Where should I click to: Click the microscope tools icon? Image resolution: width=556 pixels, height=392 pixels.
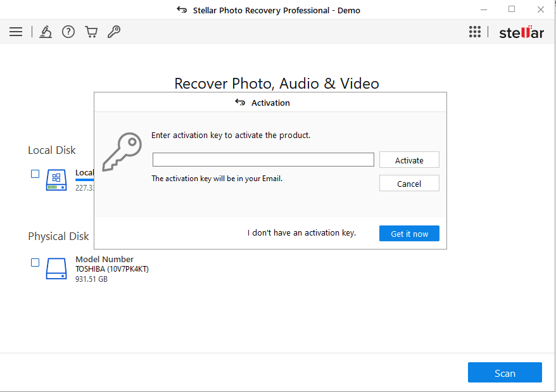[x=46, y=32]
